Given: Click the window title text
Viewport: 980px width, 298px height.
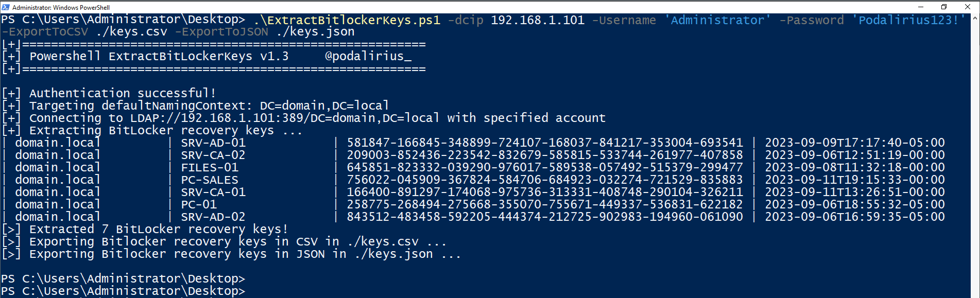Looking at the screenshot, I should 61,7.
